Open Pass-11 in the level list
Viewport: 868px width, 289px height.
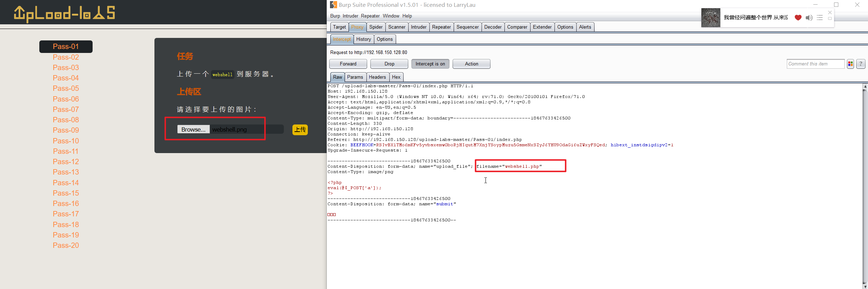coord(66,151)
